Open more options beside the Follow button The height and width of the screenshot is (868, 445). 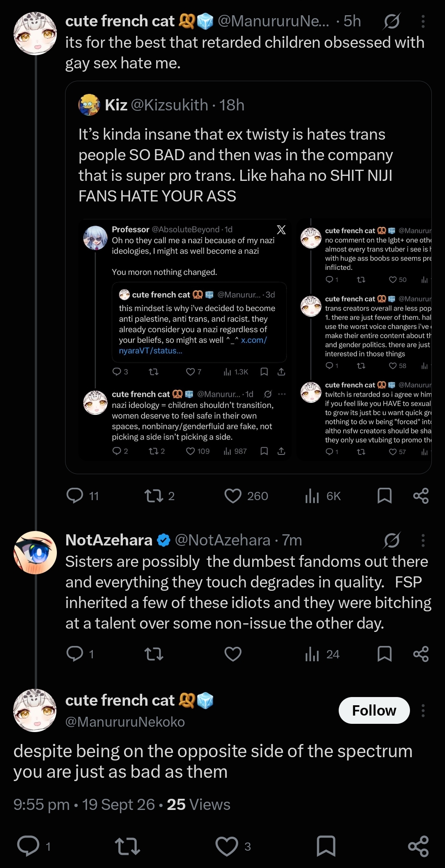click(423, 710)
